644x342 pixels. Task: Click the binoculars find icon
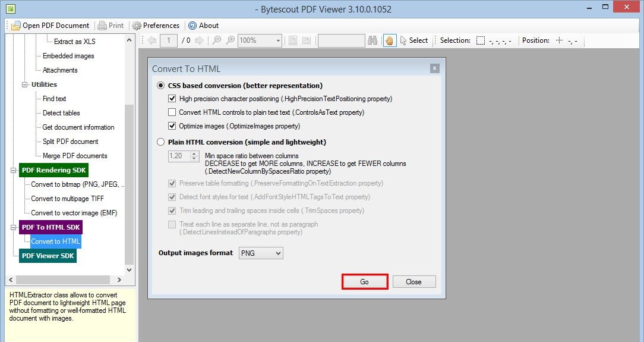click(x=372, y=40)
